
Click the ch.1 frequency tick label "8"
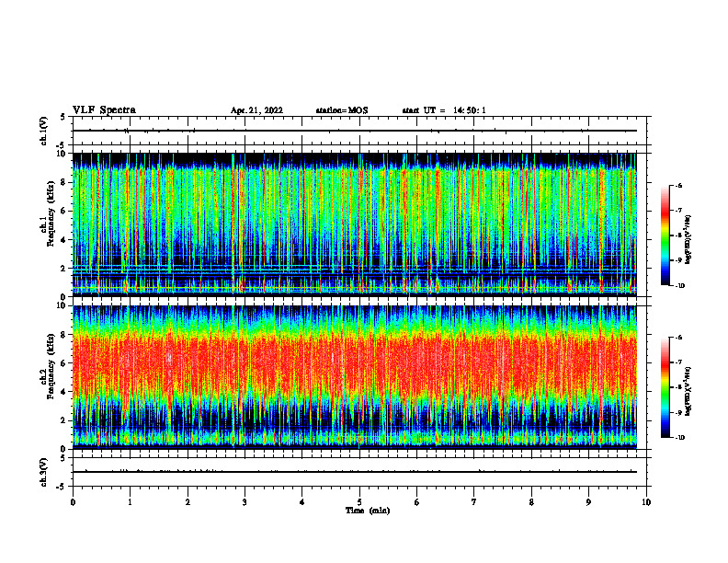(x=64, y=182)
